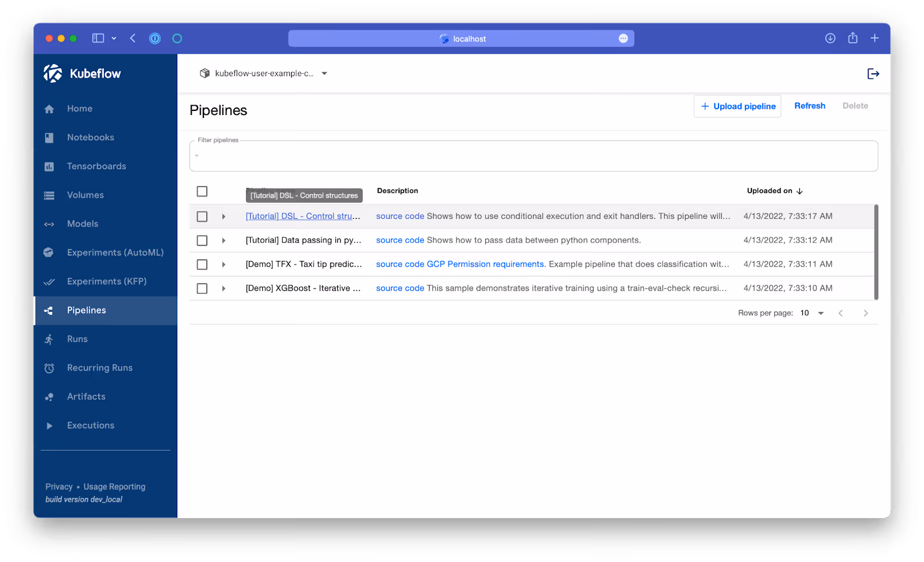
Task: Open browser downloads icon
Action: 830,38
